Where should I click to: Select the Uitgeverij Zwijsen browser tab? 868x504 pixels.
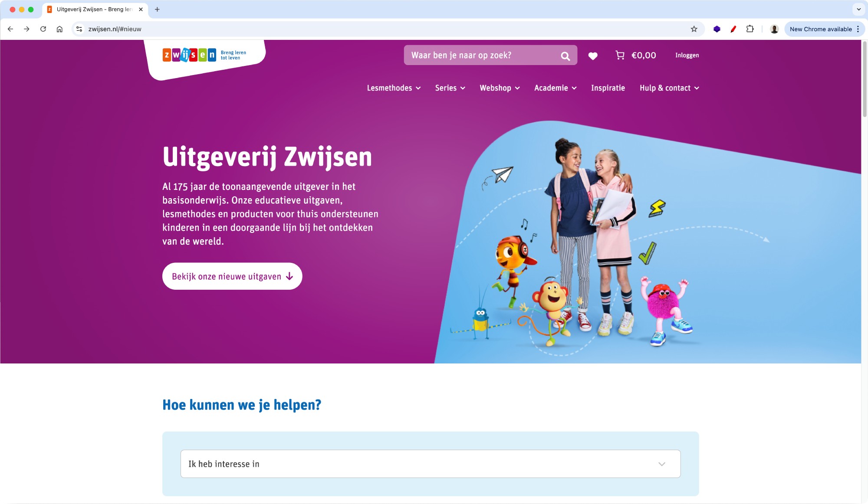95,9
